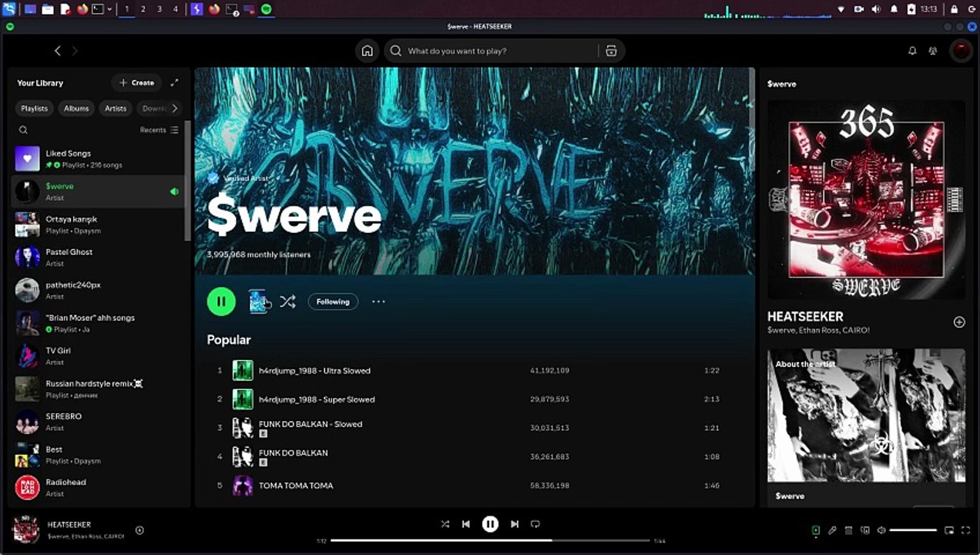Open TV Girl artist in library
980x555 pixels.
(x=98, y=356)
